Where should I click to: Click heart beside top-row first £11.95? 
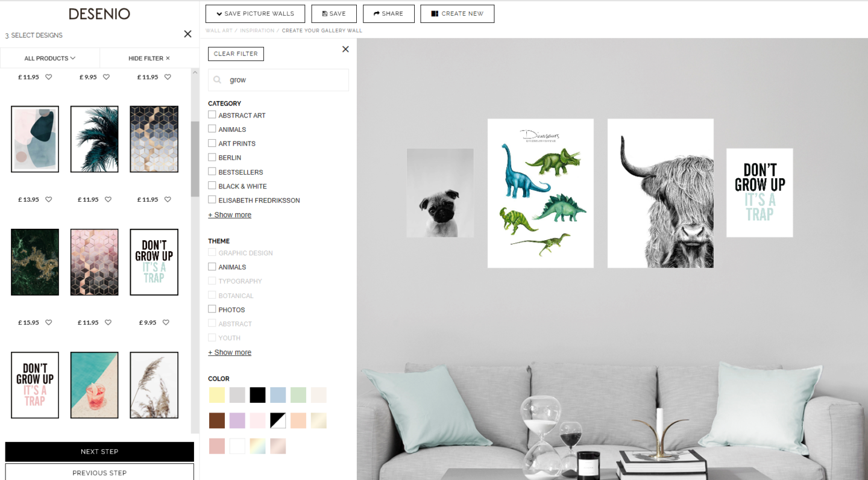49,76
